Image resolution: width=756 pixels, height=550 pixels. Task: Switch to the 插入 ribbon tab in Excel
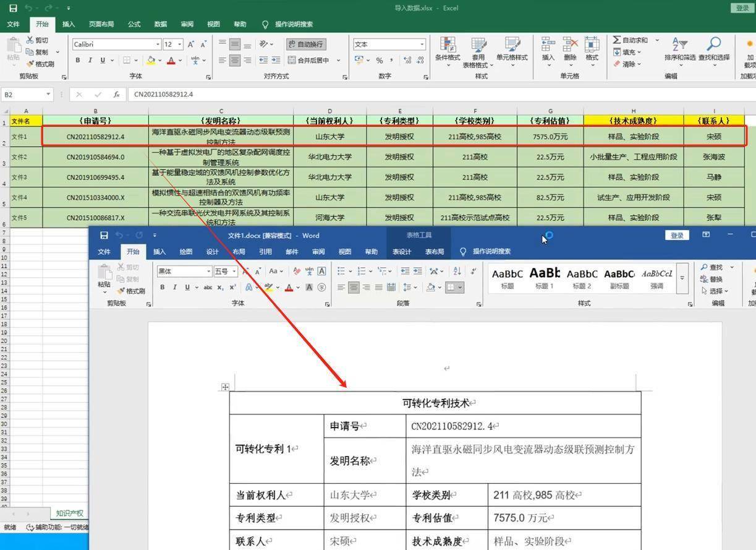point(68,24)
